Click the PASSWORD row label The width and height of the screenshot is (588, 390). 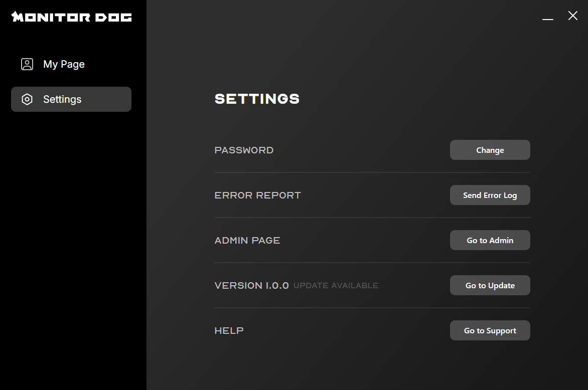pos(244,150)
